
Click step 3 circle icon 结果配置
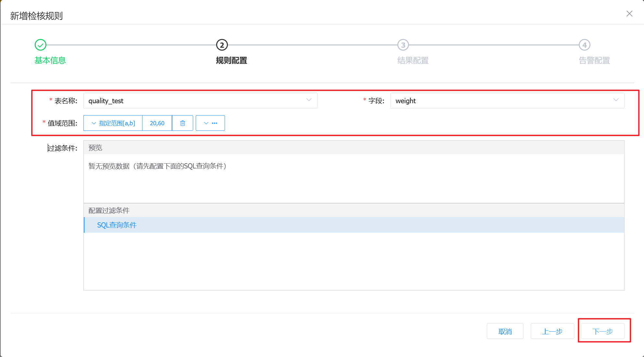(x=403, y=45)
